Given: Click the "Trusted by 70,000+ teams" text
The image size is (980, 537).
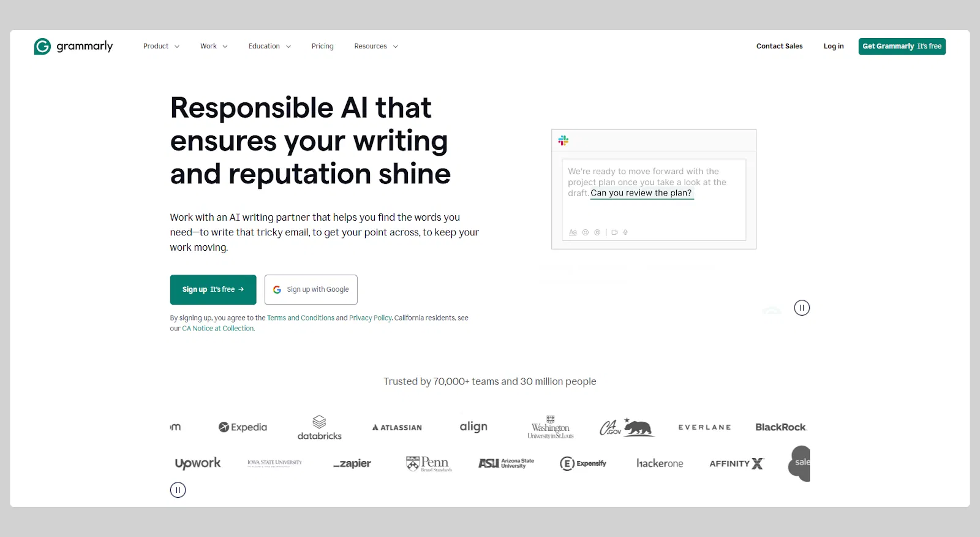Looking at the screenshot, I should [x=490, y=381].
